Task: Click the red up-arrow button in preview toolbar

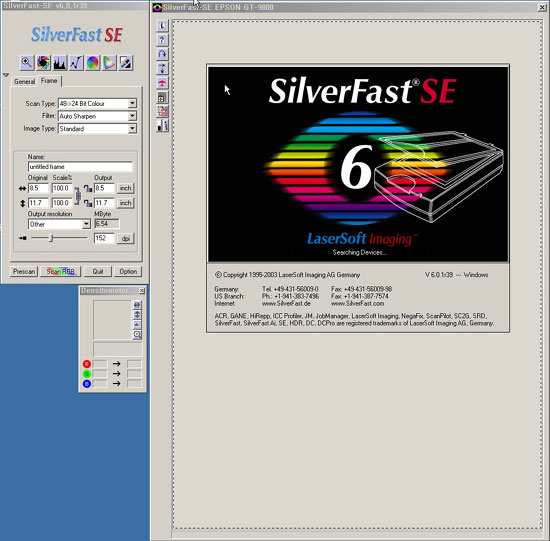Action: 162,83
